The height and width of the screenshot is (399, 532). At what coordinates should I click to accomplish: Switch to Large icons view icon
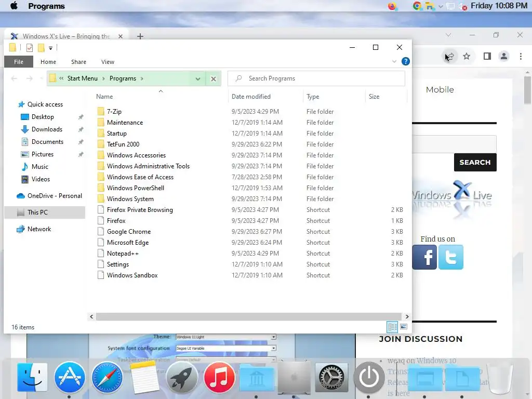click(x=404, y=327)
